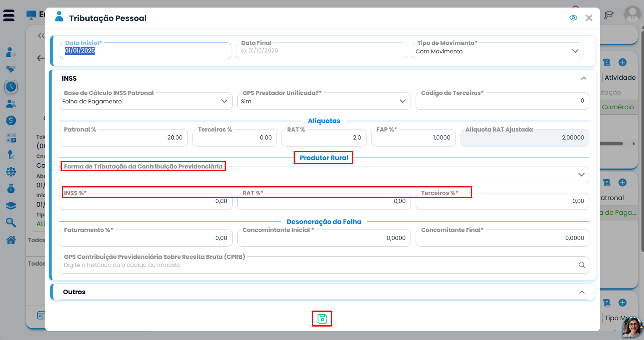This screenshot has width=644, height=340.
Task: Open Forma de Tributação da Contribuição Previdenciária dropdown
Action: click(324, 174)
